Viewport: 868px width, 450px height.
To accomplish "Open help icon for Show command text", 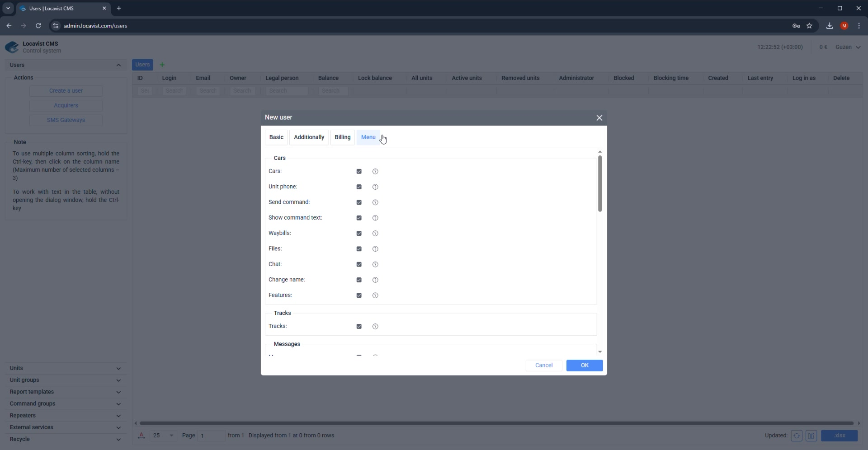I will pyautogui.click(x=375, y=218).
